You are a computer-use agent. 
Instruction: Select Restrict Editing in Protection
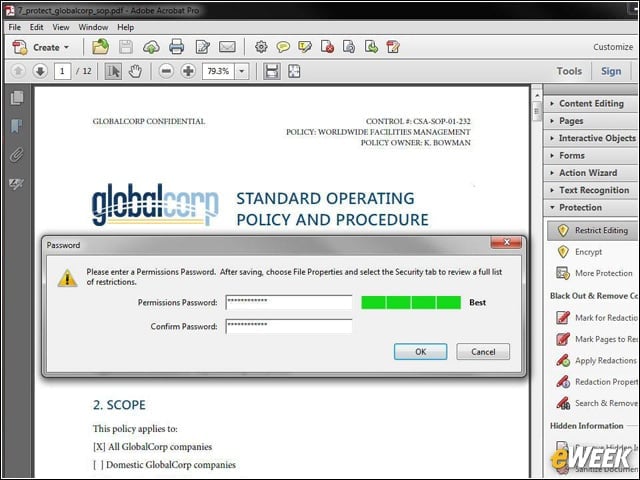tap(593, 231)
